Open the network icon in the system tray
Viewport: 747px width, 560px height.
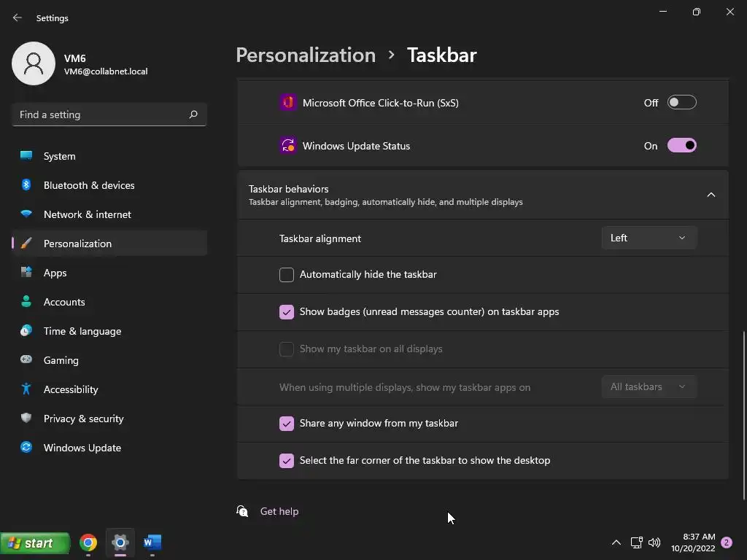point(636,542)
